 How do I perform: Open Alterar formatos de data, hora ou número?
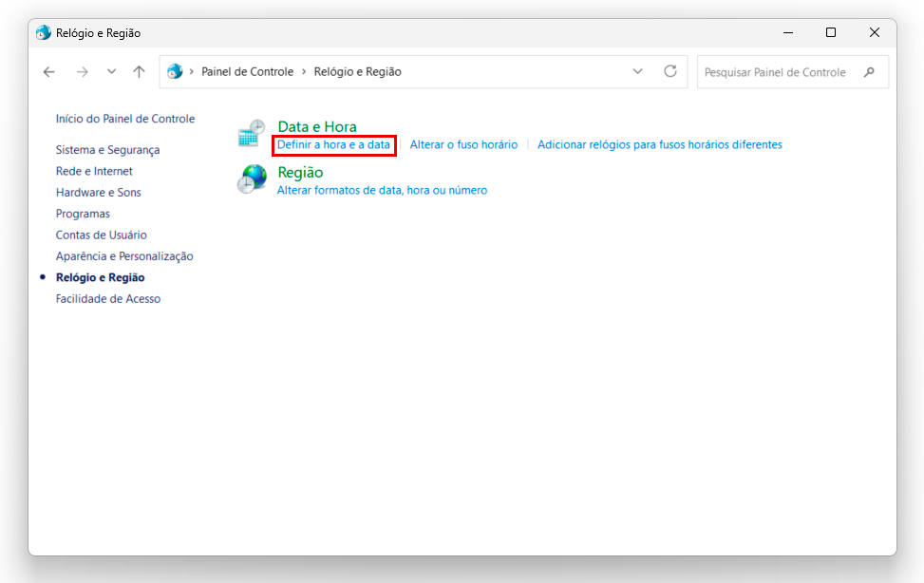tap(382, 191)
